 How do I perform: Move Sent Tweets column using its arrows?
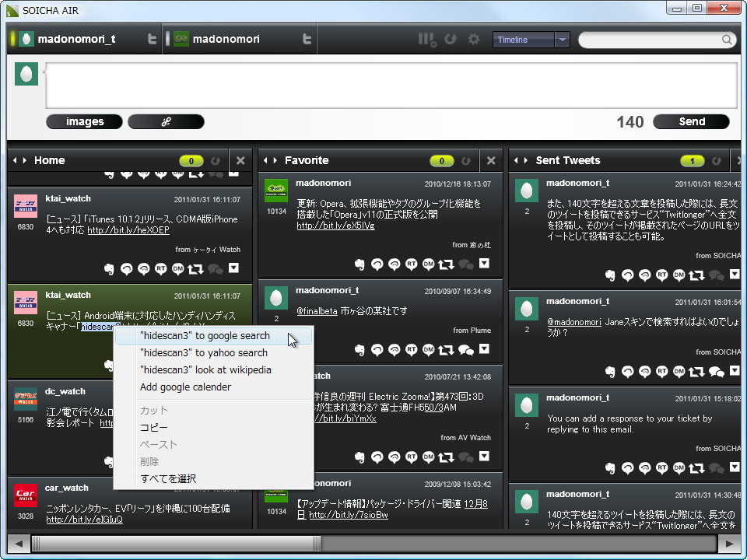[521, 160]
